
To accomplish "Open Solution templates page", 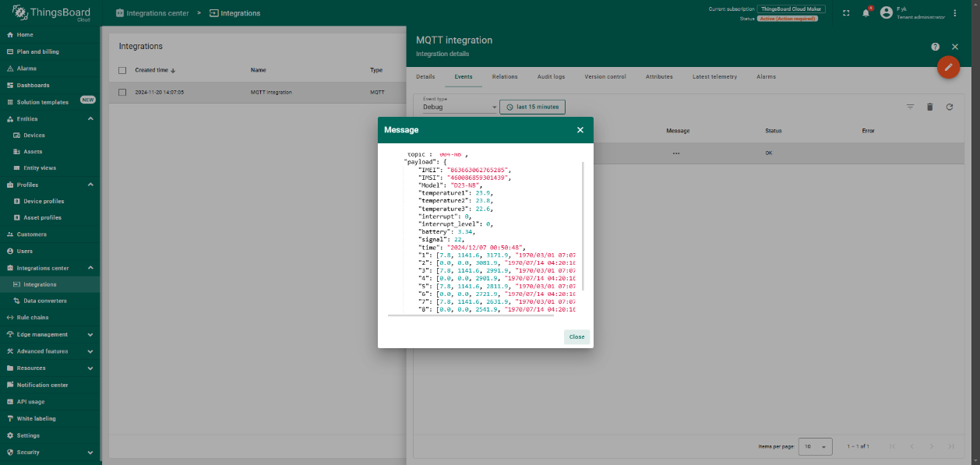I will pos(50,102).
